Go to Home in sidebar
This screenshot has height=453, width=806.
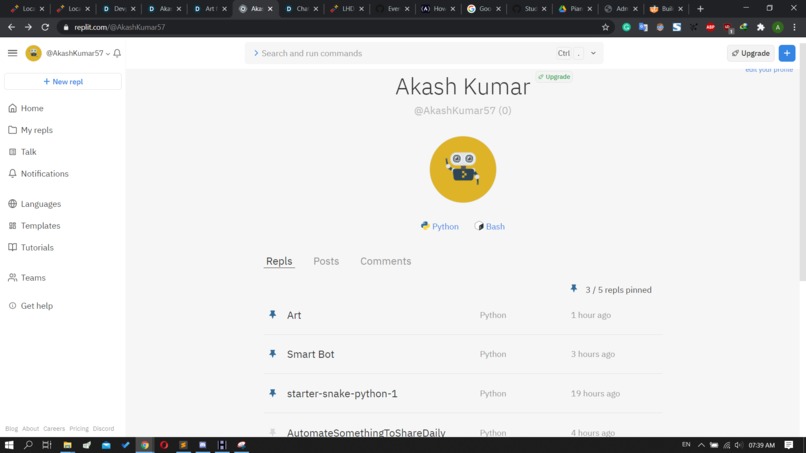coord(26,108)
